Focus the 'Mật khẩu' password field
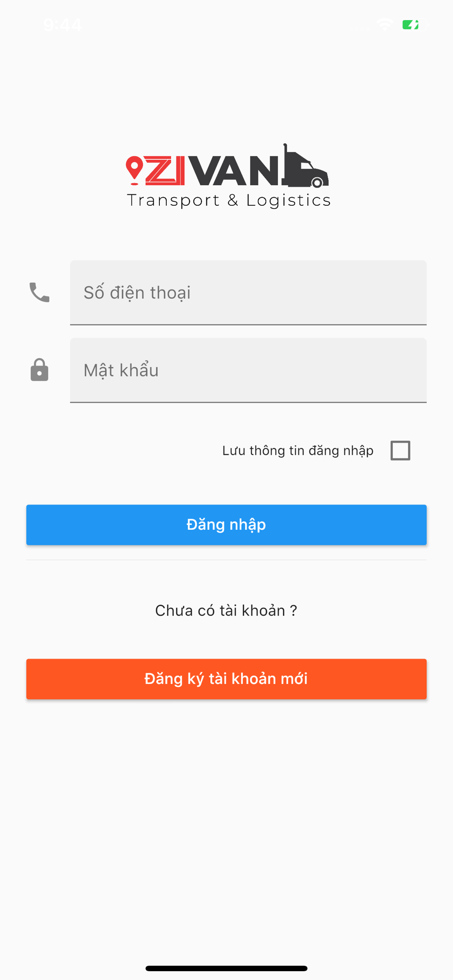This screenshot has height=980, width=453. tap(248, 370)
